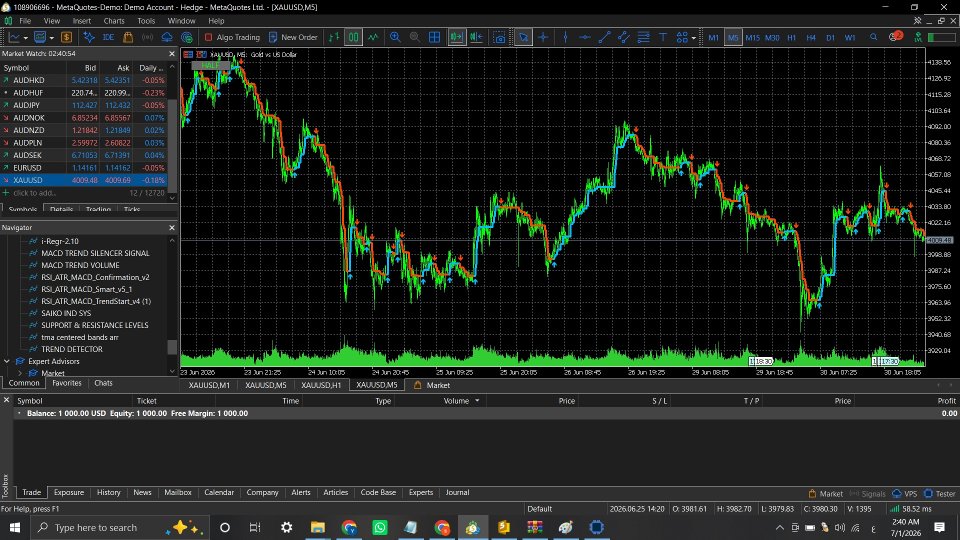Open File Explorer from taskbar
Screen dimensions: 960x540
point(318,527)
